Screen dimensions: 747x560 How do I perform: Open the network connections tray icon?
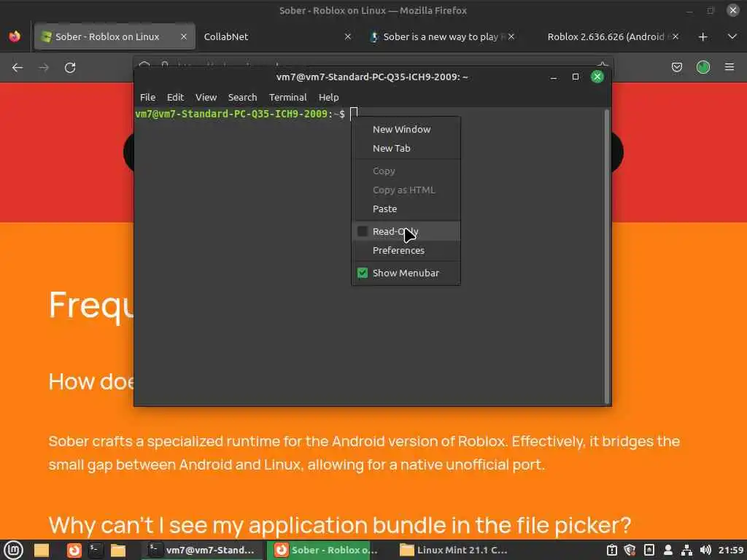(686, 550)
